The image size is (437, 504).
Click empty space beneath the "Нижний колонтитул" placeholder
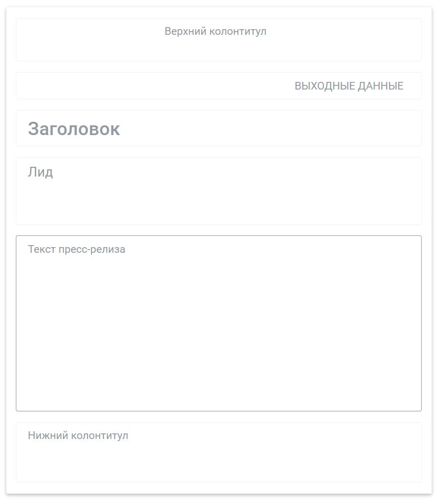(x=153, y=466)
